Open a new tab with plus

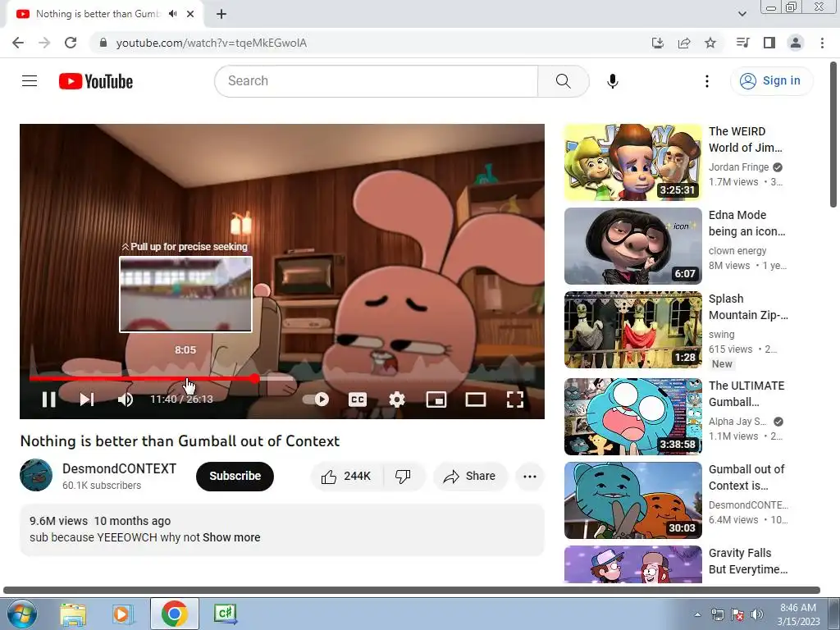pyautogui.click(x=221, y=14)
